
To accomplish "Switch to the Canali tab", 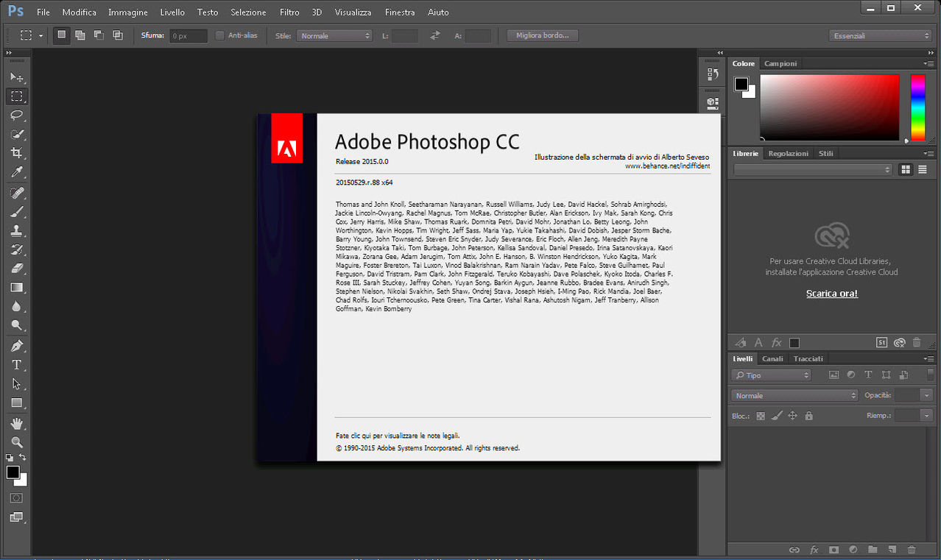I will coord(772,358).
